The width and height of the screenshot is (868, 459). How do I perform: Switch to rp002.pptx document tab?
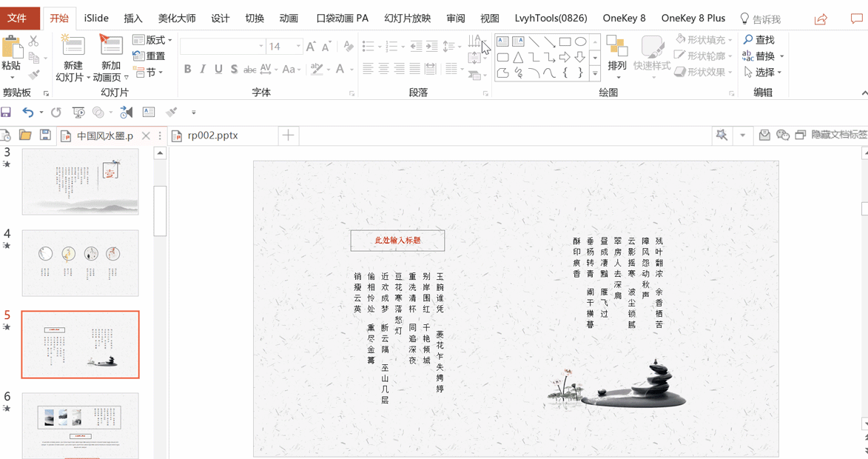(212, 135)
